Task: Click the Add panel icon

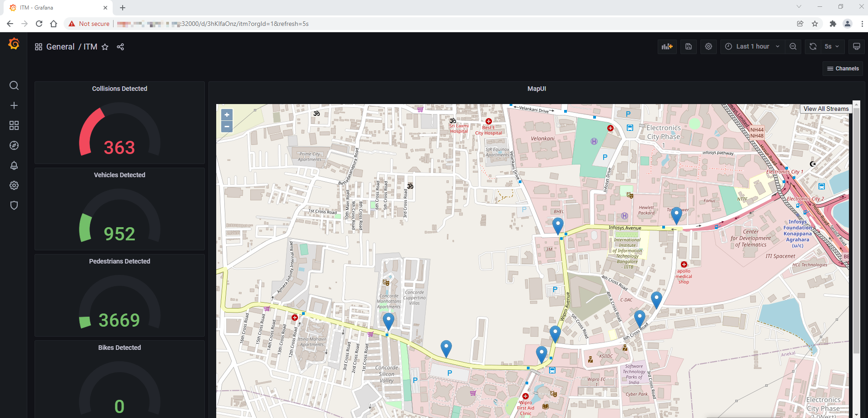Action: coord(667,46)
